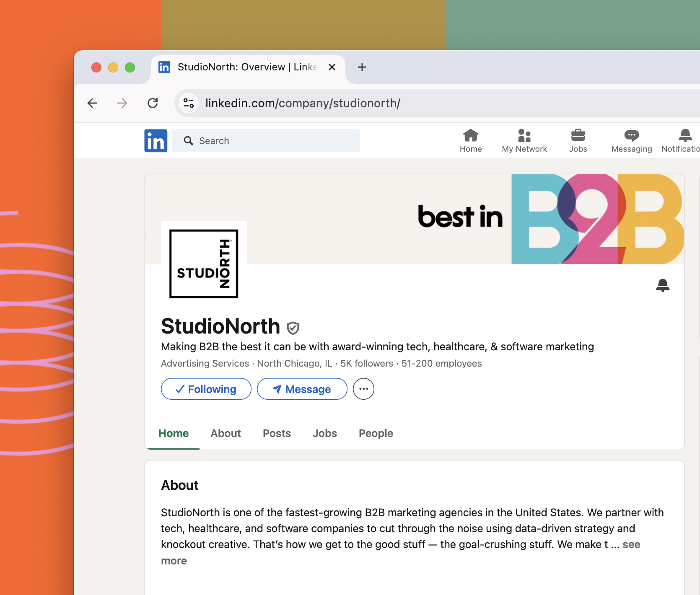Open a new browser tab with plus
Viewport: 700px width, 595px height.
[x=362, y=67]
